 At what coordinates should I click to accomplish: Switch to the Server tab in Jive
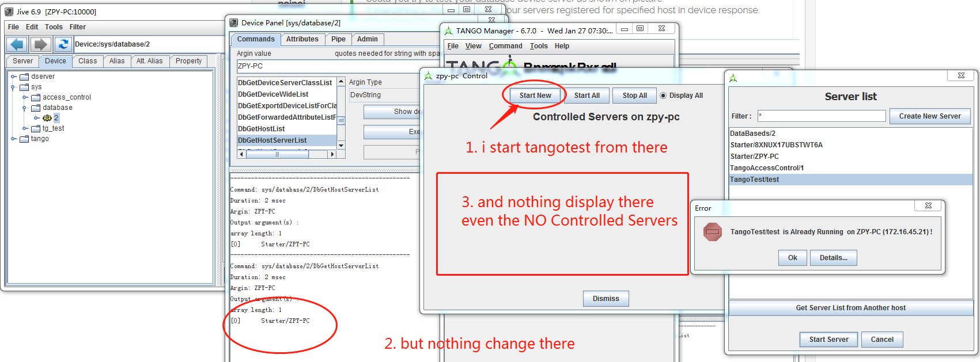22,61
